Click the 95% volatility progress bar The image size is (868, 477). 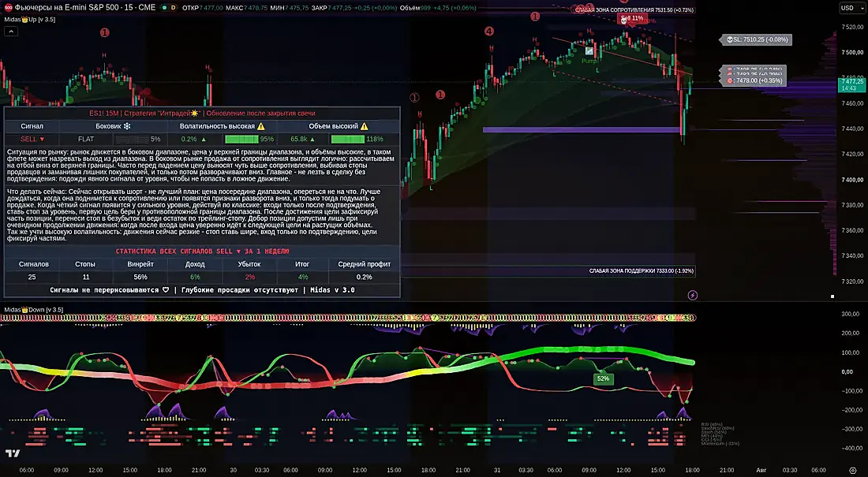(x=242, y=140)
